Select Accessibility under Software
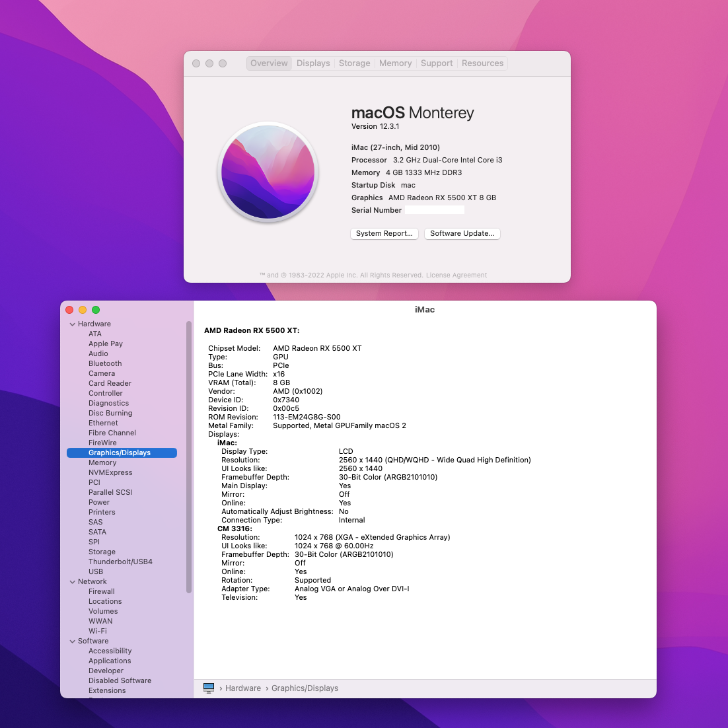Viewport: 728px width, 728px height. pyautogui.click(x=110, y=651)
